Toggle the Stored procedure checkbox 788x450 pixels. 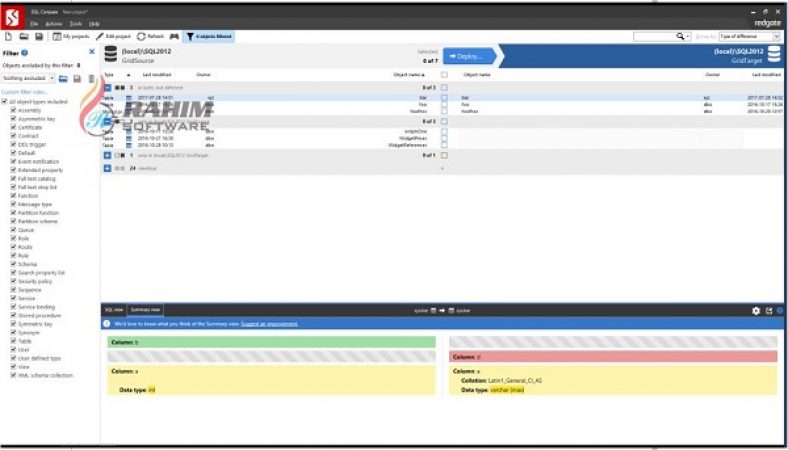pos(14,315)
